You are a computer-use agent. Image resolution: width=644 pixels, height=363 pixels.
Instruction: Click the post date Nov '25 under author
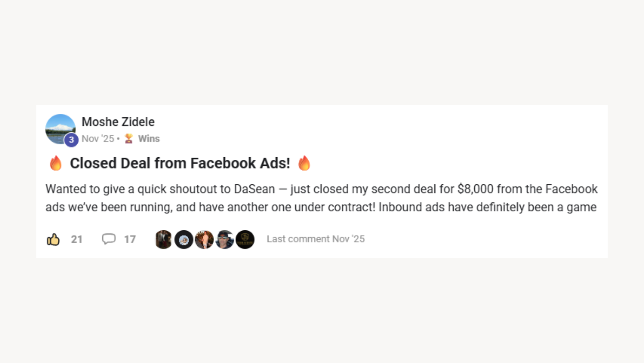[x=98, y=139]
